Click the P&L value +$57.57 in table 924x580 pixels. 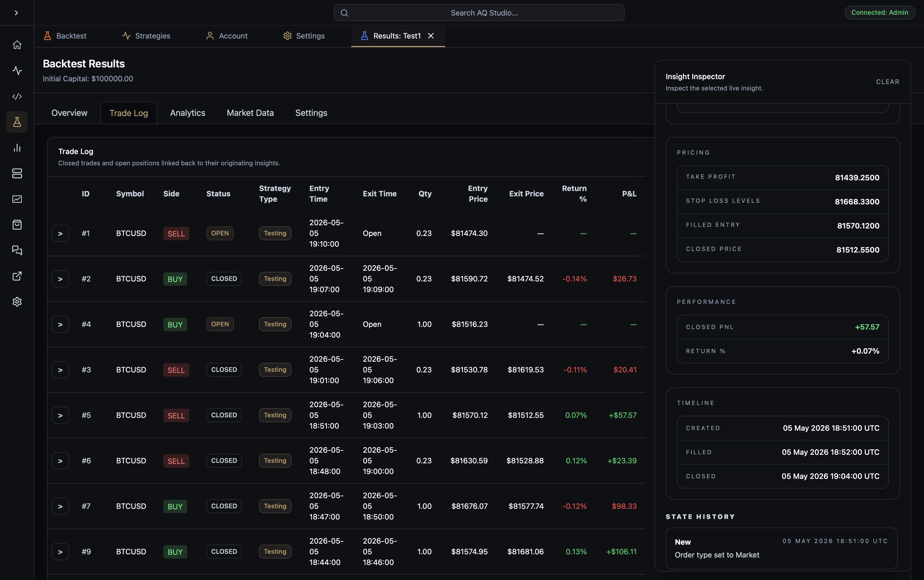(x=622, y=415)
